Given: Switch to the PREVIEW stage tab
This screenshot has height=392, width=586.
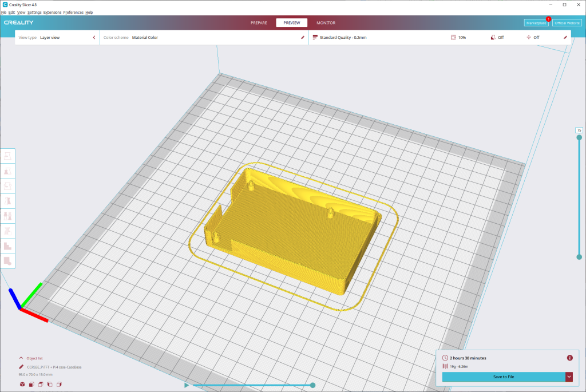Looking at the screenshot, I should tap(291, 23).
